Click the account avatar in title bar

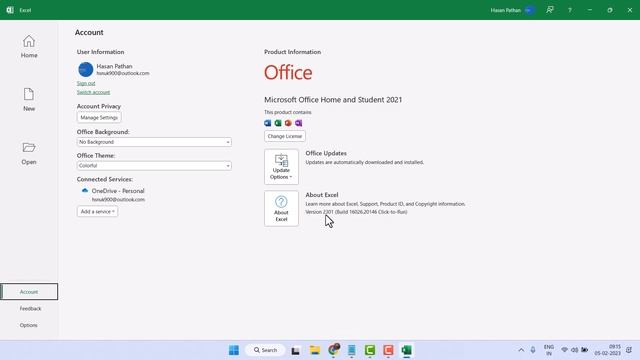pos(529,10)
